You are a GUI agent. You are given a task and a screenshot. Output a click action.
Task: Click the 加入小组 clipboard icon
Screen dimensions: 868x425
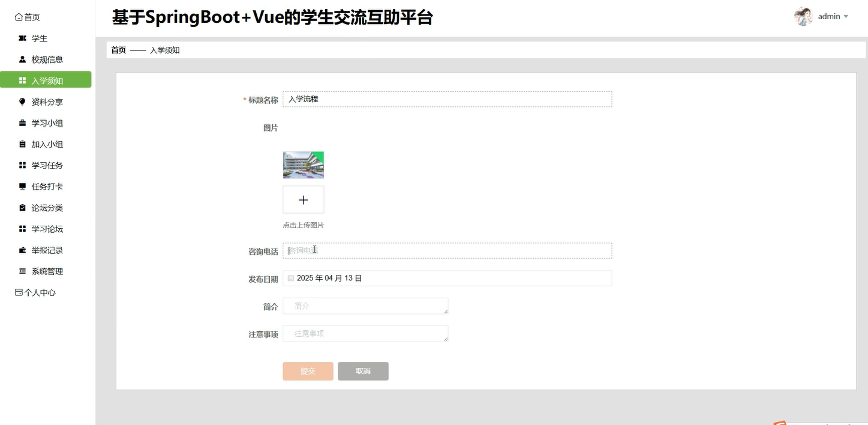point(23,144)
